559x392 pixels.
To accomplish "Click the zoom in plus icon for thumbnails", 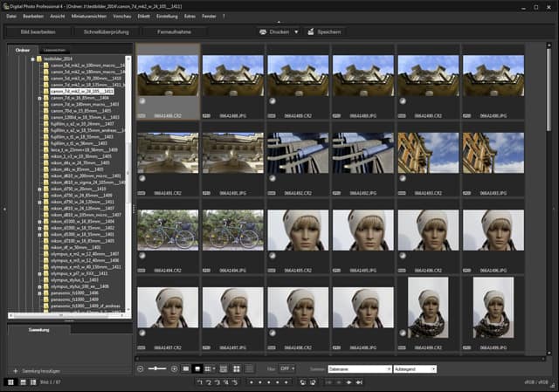I will tap(174, 369).
